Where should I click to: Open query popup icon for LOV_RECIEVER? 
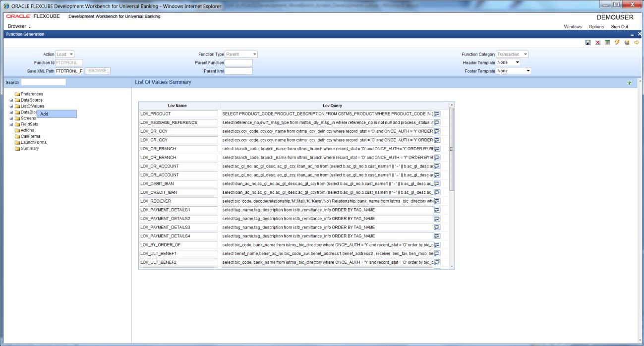pyautogui.click(x=437, y=201)
